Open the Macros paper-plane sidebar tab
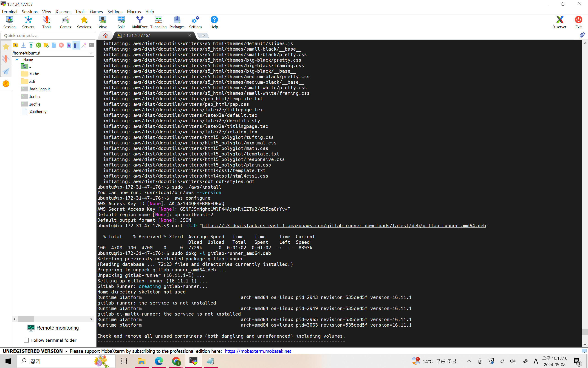This screenshot has width=588, height=368. tap(6, 71)
